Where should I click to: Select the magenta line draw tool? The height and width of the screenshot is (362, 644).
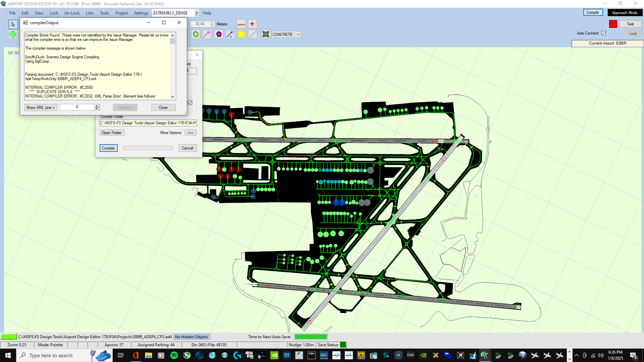point(207,34)
